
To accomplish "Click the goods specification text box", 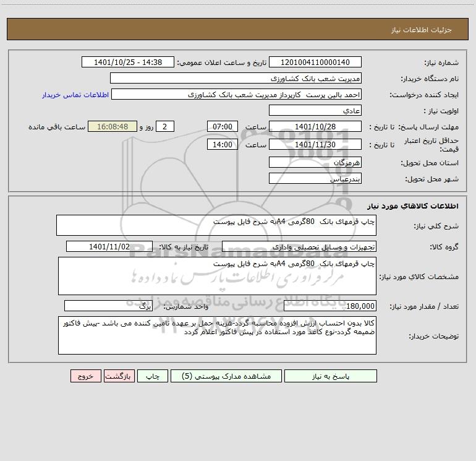I will pyautogui.click(x=217, y=276).
